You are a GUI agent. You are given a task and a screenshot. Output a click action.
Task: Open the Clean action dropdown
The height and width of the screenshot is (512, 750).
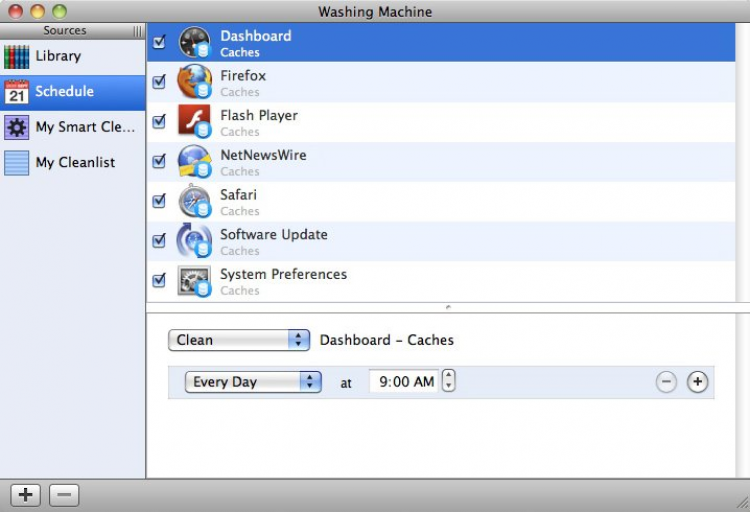pyautogui.click(x=239, y=340)
